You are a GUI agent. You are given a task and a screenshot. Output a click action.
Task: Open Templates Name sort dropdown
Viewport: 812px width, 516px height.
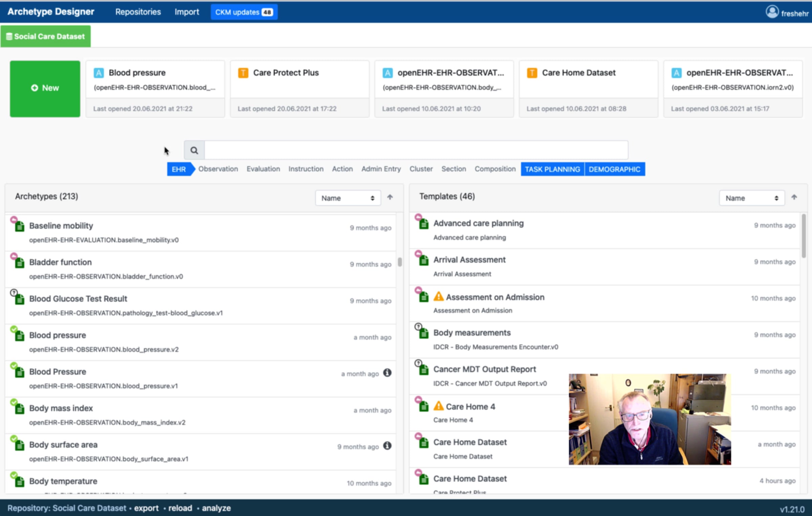point(751,198)
